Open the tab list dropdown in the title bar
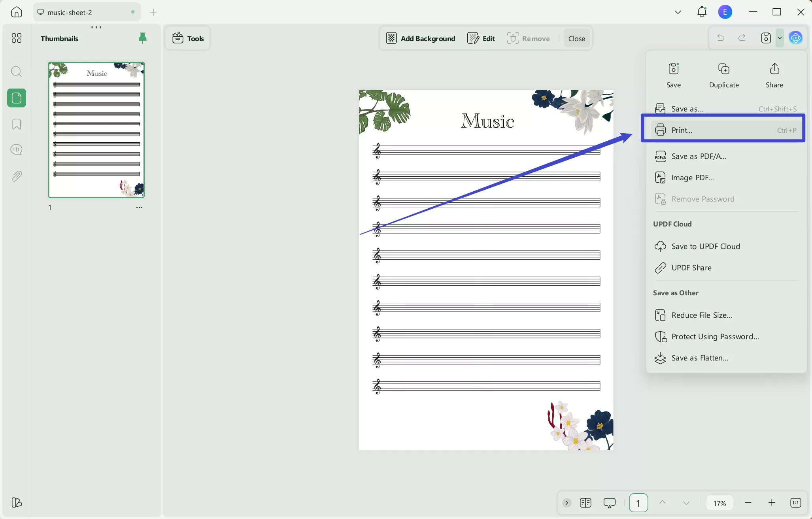Image resolution: width=812 pixels, height=519 pixels. click(x=678, y=12)
